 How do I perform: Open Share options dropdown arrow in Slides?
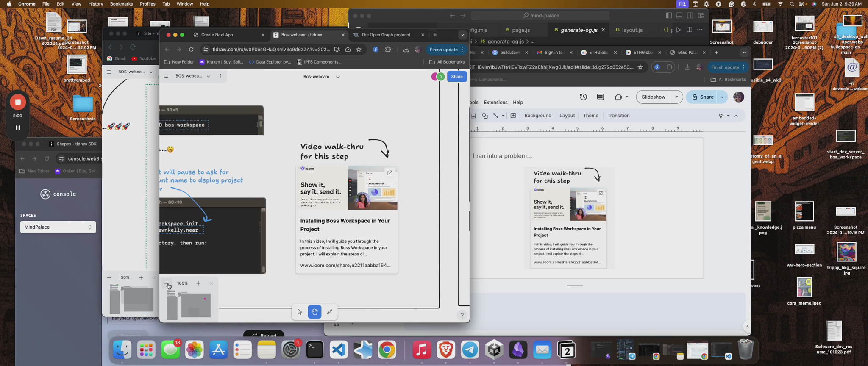722,97
